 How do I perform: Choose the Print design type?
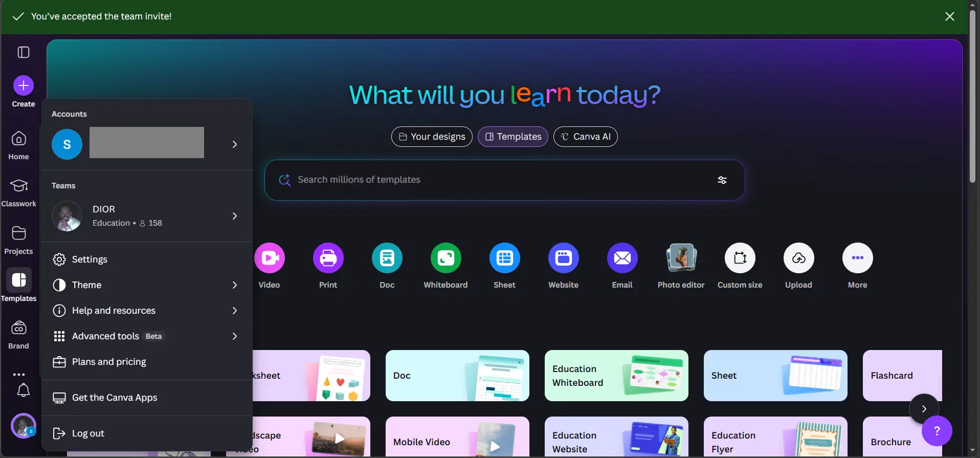point(328,258)
